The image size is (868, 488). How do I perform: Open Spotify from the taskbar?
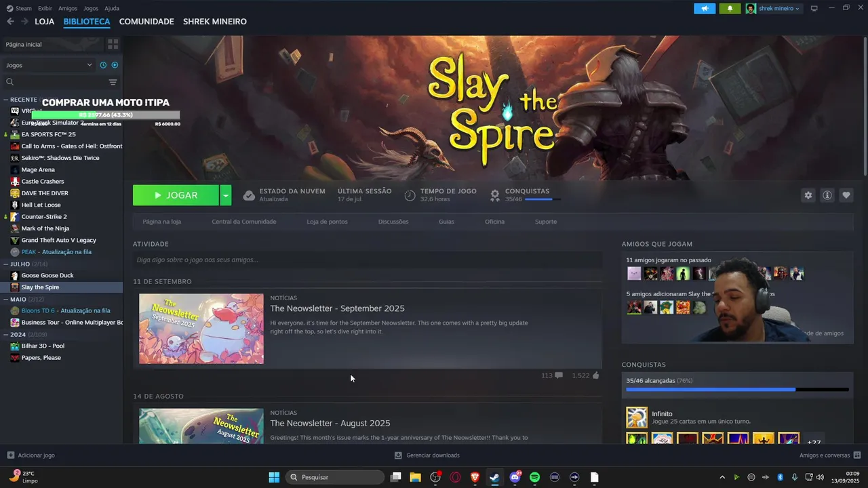pos(534,477)
